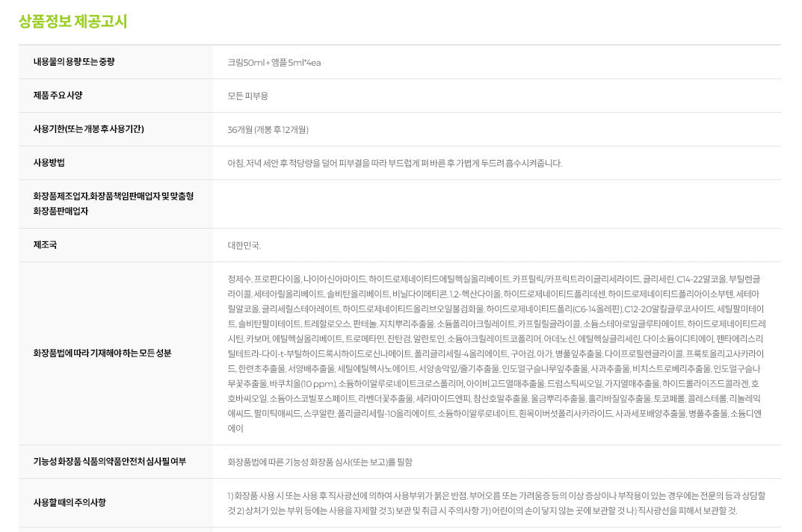Screen dimensions: 802x532
Task: Select the 화장품제조업자 row label
Action: pos(113,203)
